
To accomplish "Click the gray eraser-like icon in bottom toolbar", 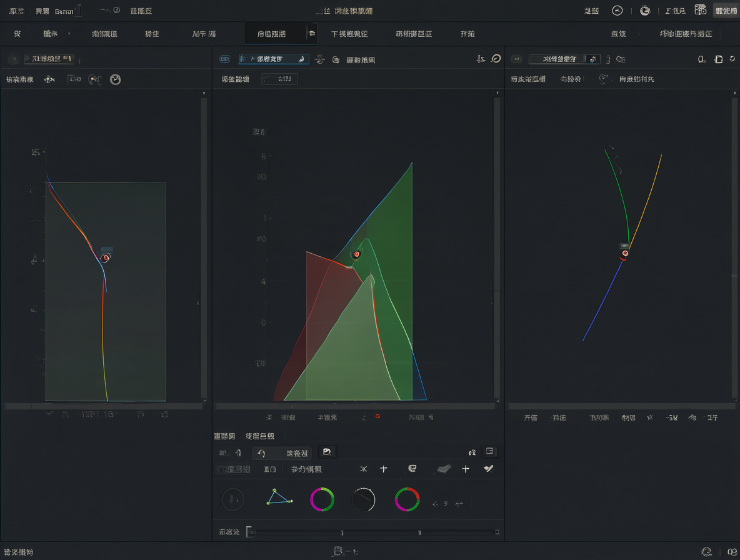I will click(443, 469).
